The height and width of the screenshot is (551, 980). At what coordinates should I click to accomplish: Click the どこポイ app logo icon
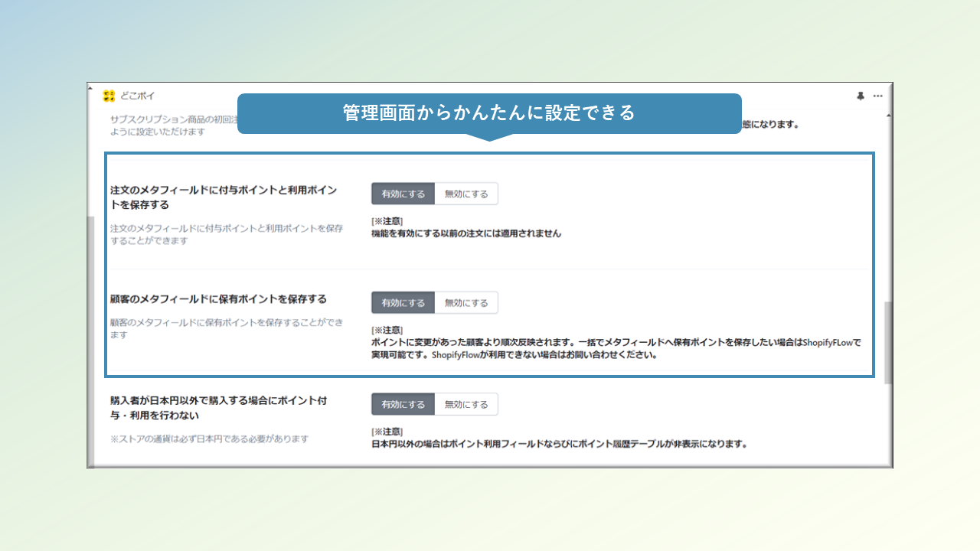(x=109, y=96)
